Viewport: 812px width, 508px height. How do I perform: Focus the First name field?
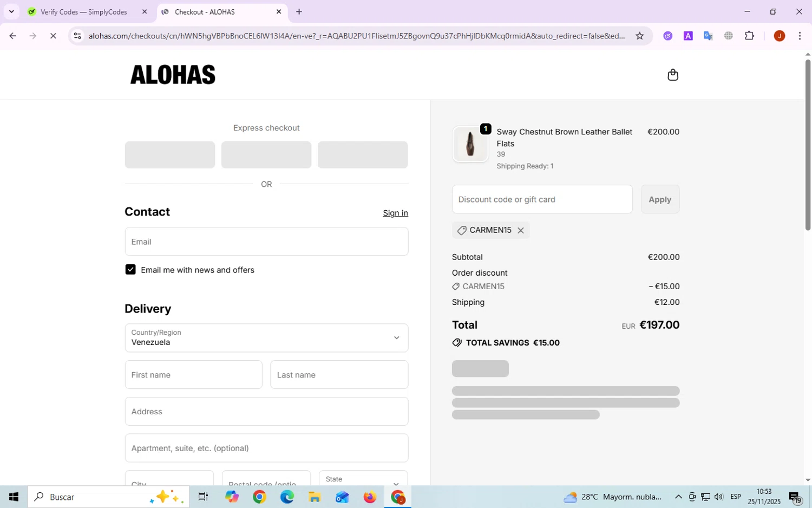point(193,375)
